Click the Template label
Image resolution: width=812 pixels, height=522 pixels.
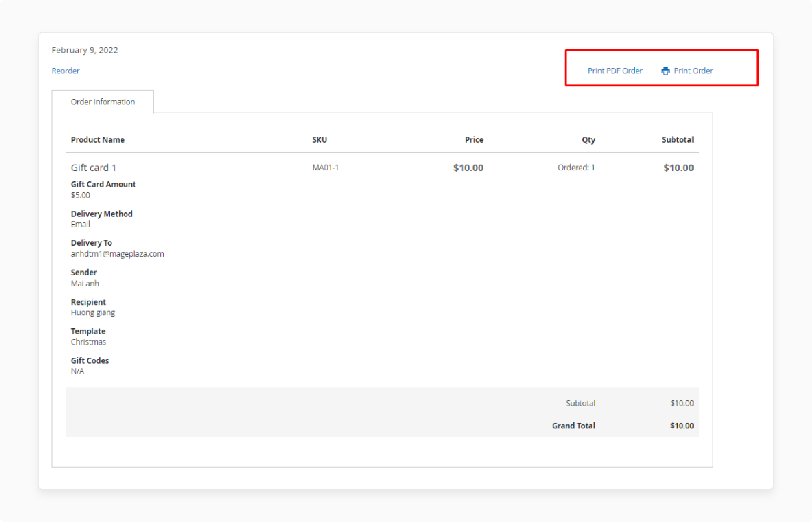88,331
